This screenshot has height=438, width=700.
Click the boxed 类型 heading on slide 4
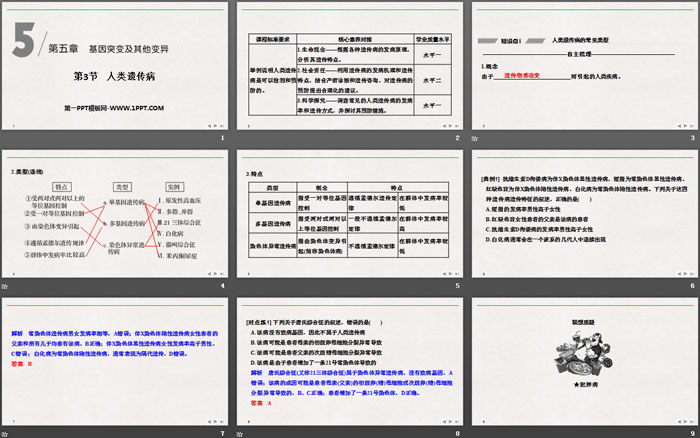[x=122, y=187]
